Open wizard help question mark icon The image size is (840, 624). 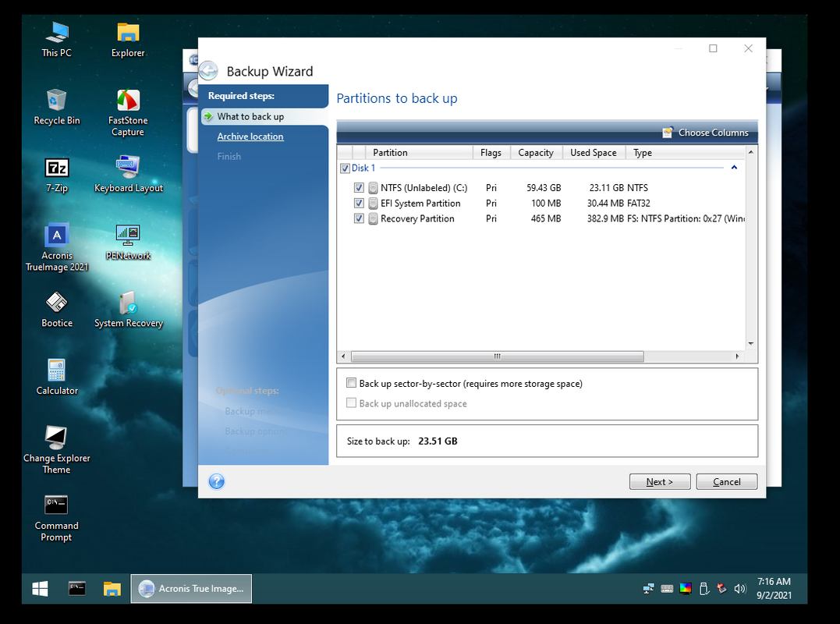216,481
